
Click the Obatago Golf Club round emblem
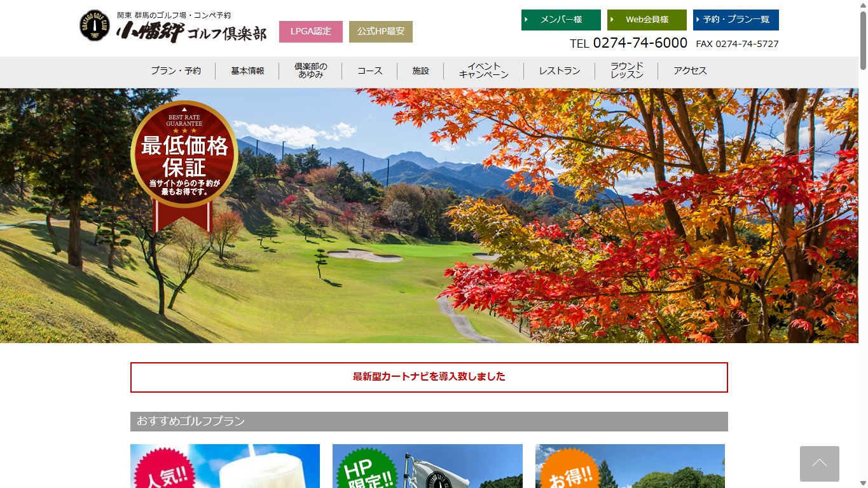[95, 25]
